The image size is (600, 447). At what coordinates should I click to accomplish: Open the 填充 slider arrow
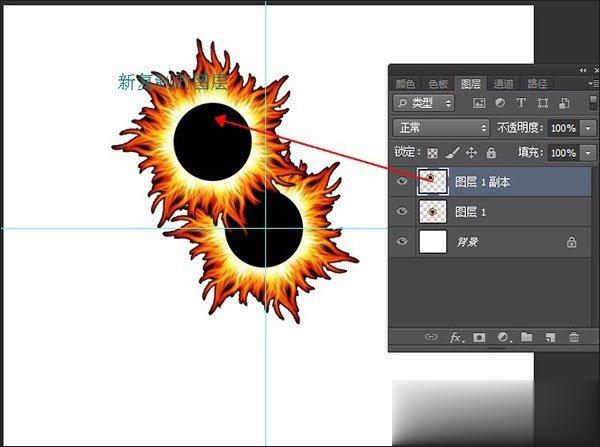coord(588,153)
